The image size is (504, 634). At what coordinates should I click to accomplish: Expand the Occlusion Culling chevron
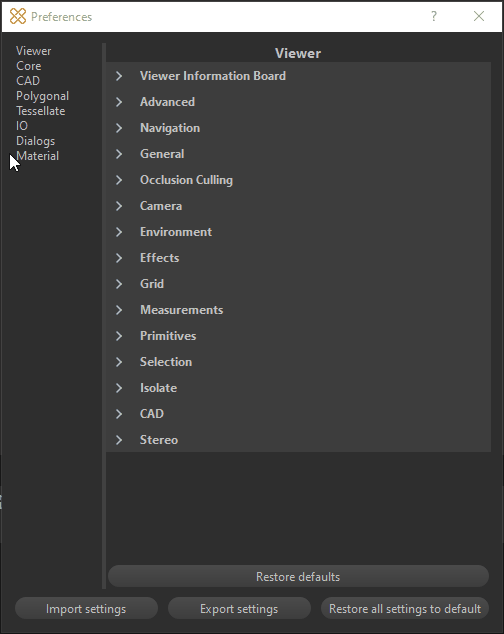[119, 180]
